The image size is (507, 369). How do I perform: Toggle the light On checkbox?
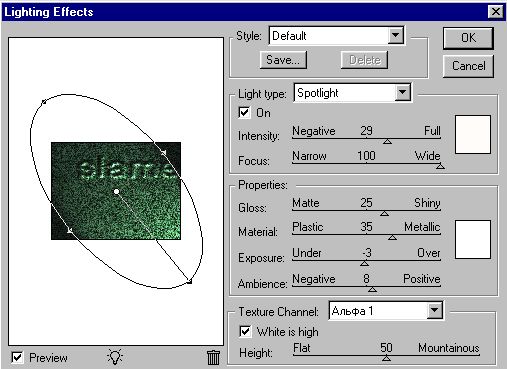coord(244,113)
